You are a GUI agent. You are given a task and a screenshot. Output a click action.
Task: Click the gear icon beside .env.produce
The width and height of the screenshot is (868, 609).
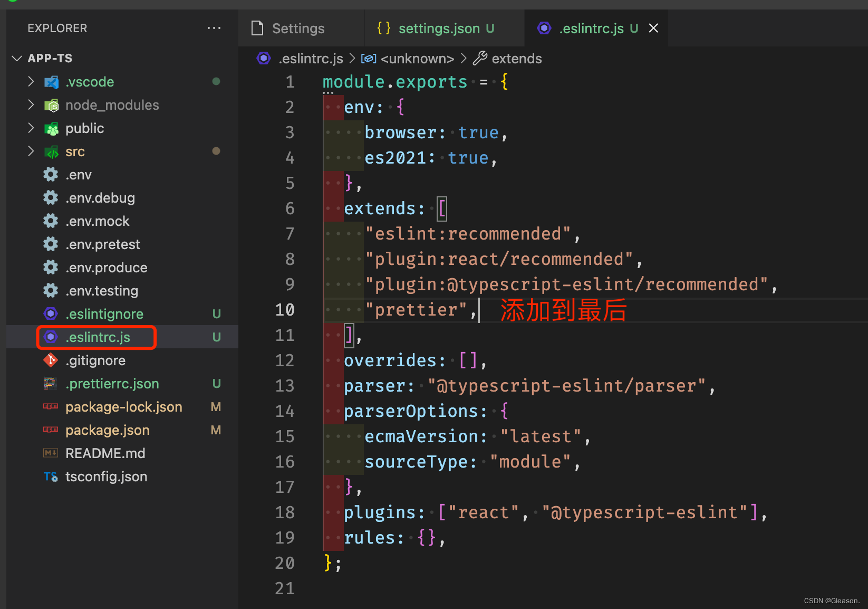click(51, 268)
